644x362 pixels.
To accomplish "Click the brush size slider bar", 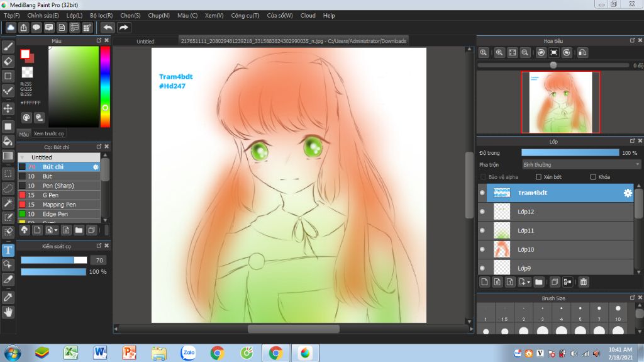I will 54,260.
